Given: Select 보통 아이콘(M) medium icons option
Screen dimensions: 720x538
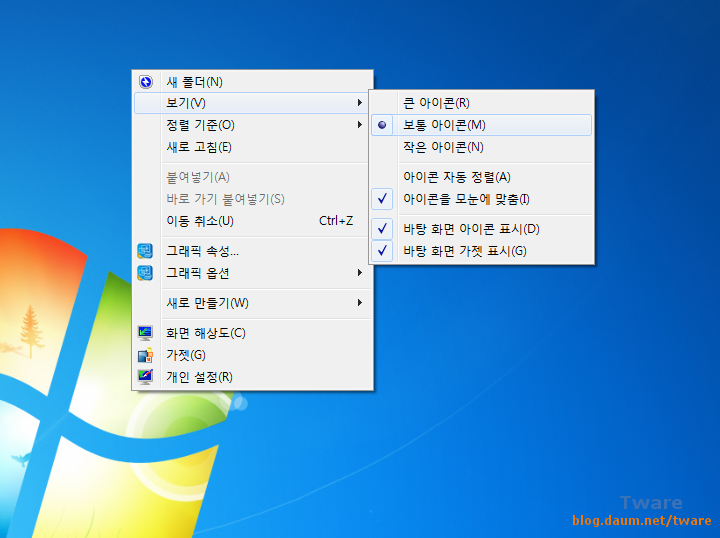Looking at the screenshot, I should pos(481,125).
